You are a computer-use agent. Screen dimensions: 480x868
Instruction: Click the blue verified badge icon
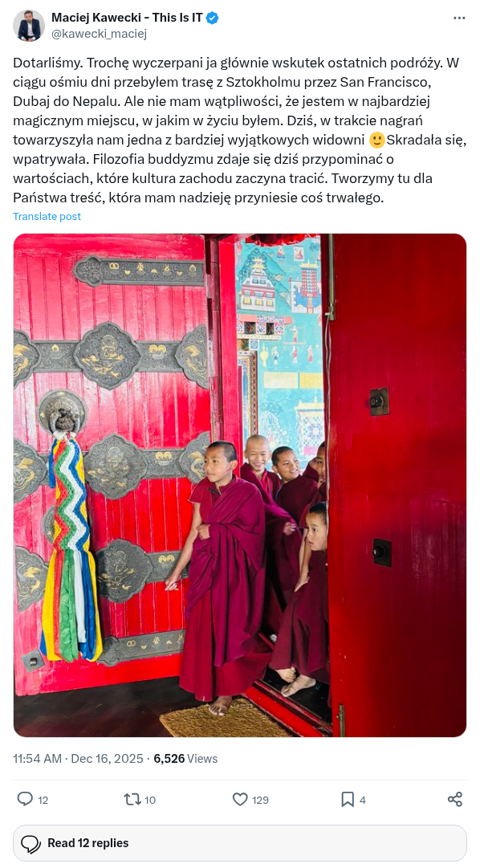[x=212, y=18]
